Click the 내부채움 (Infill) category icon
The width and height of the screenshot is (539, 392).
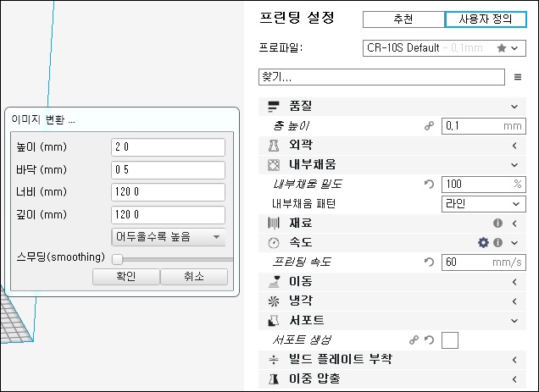274,165
